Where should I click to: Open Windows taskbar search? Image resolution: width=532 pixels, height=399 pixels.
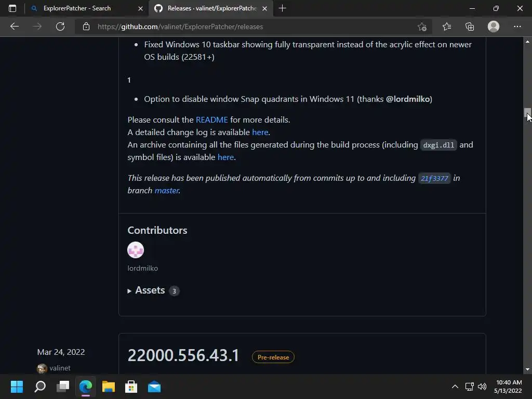[x=40, y=387]
